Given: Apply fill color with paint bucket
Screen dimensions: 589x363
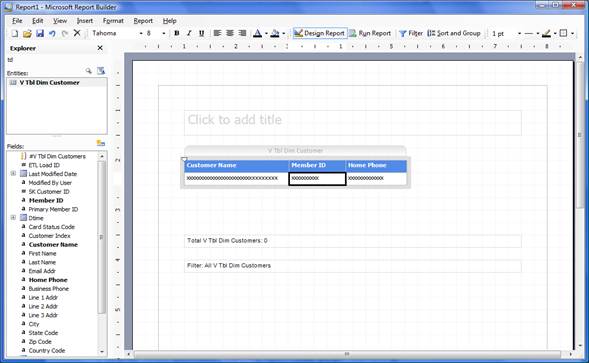Looking at the screenshot, I should (x=275, y=33).
